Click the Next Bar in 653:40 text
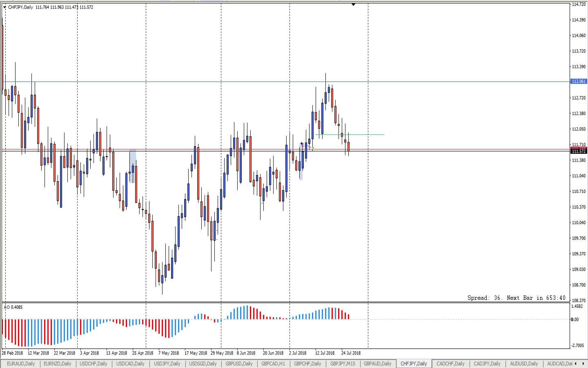This screenshot has height=368, width=588. [536, 298]
